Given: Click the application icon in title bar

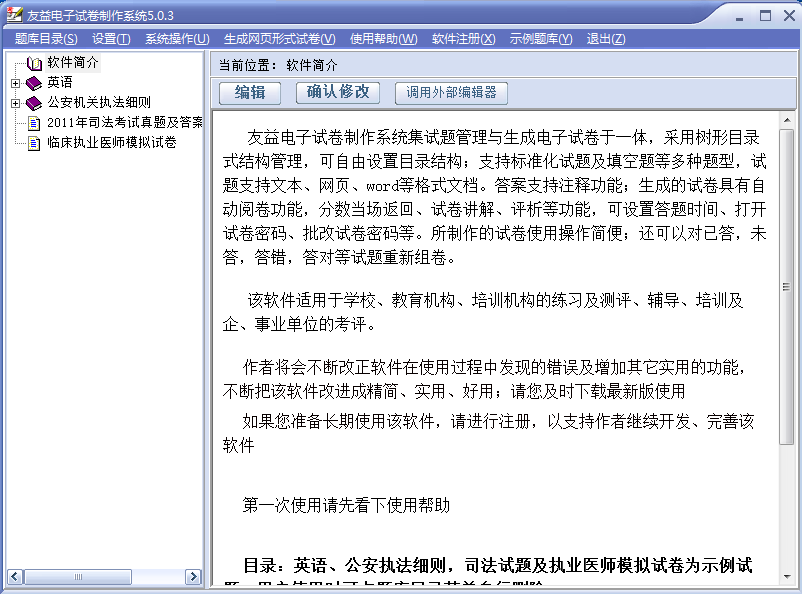Looking at the screenshot, I should click(14, 15).
